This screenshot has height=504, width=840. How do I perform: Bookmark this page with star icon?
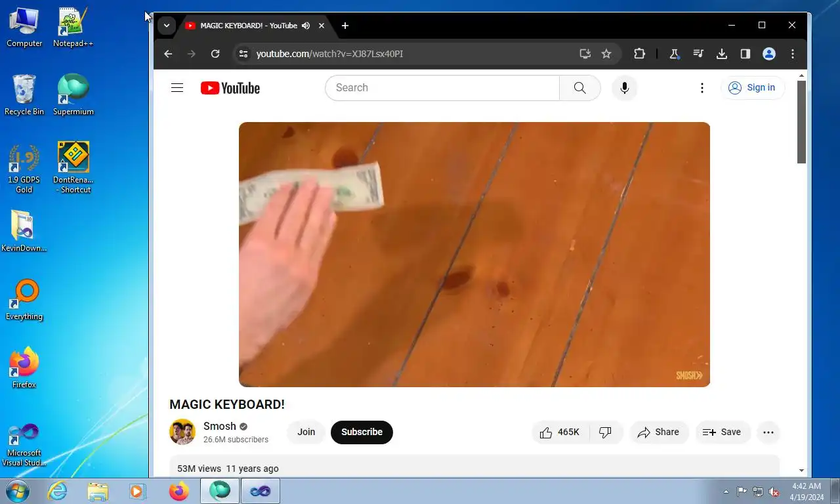pyautogui.click(x=606, y=54)
